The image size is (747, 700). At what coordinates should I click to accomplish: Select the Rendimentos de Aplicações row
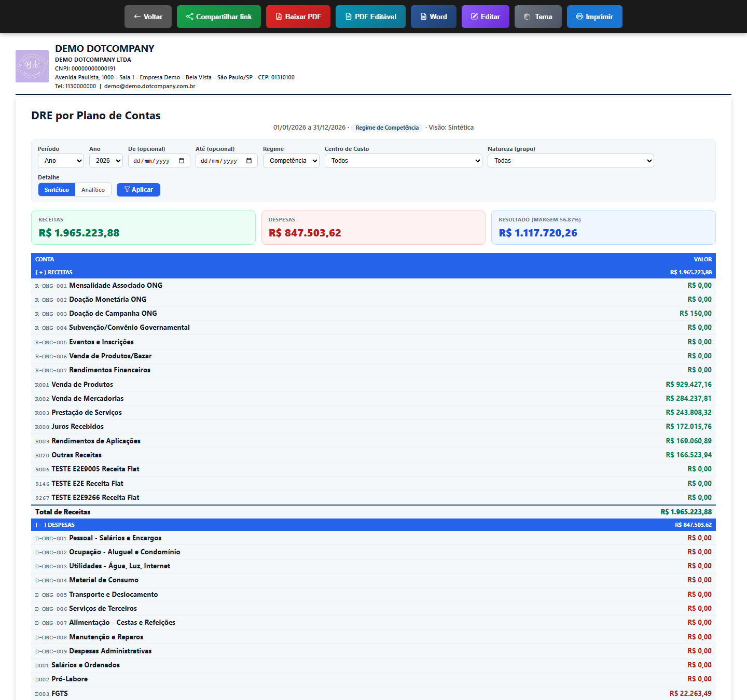(374, 441)
